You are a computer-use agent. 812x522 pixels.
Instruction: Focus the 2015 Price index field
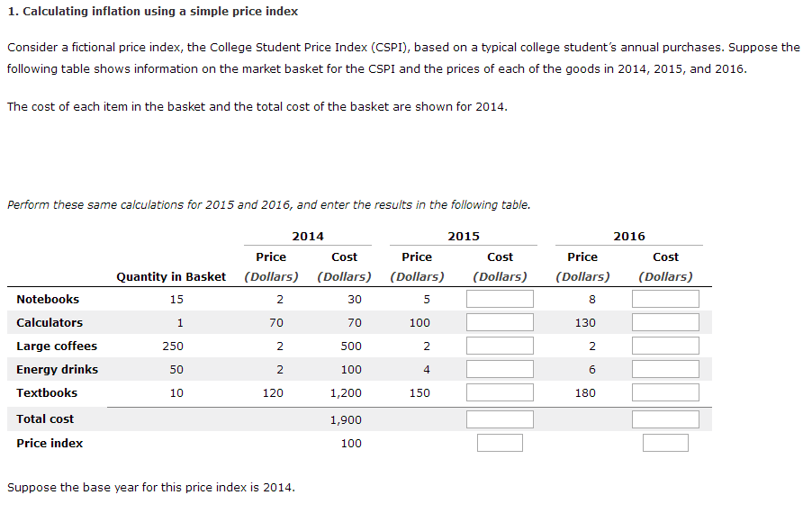point(500,443)
